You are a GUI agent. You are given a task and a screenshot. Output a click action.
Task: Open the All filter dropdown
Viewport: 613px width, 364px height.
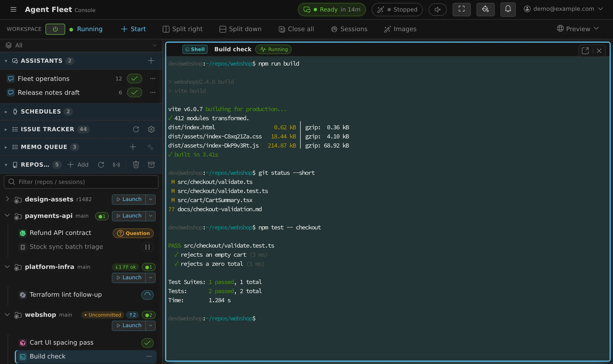(x=81, y=45)
